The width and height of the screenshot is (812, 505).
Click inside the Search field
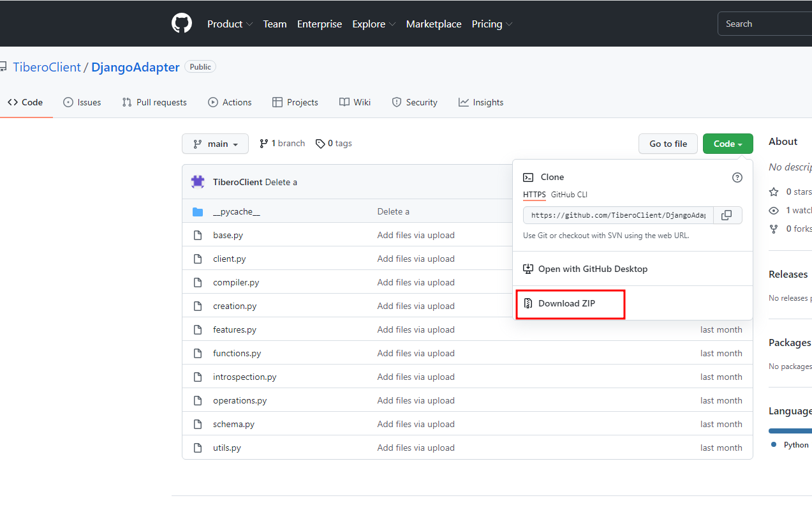pos(765,24)
